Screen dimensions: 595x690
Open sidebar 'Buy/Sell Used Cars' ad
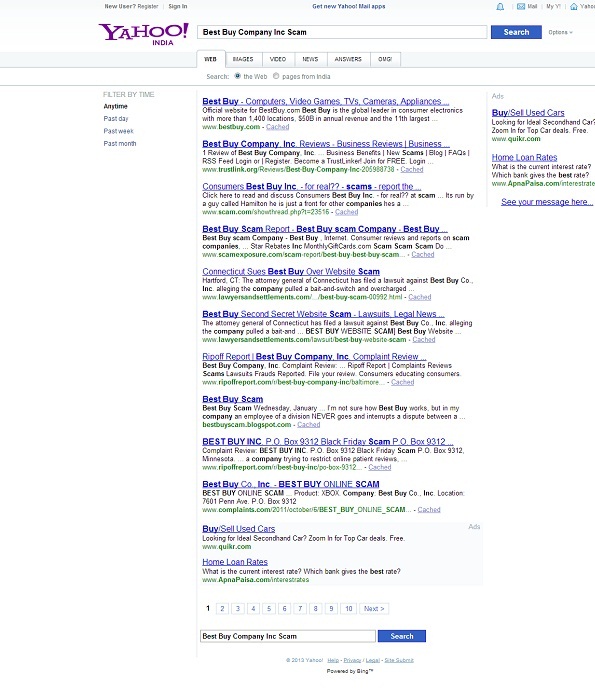click(x=528, y=113)
